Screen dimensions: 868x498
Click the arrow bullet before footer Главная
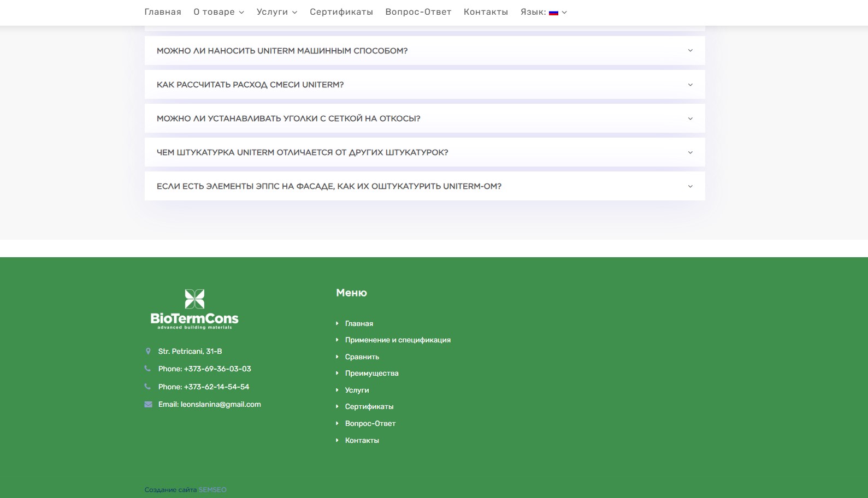(337, 323)
